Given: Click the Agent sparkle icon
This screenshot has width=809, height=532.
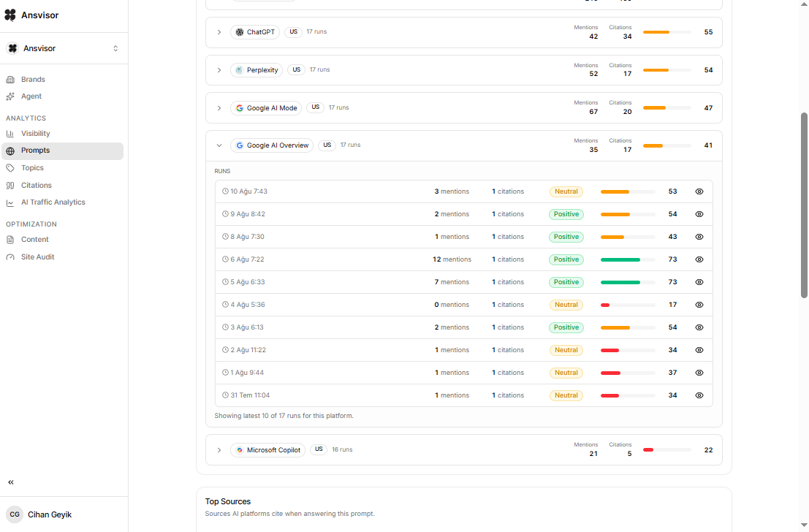Looking at the screenshot, I should (10, 96).
